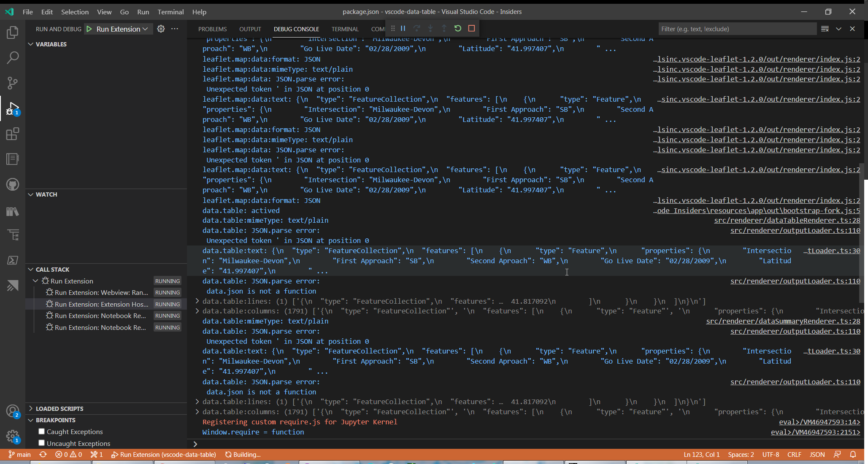Switch to the OUTPUT tab
868x464 pixels.
(250, 29)
